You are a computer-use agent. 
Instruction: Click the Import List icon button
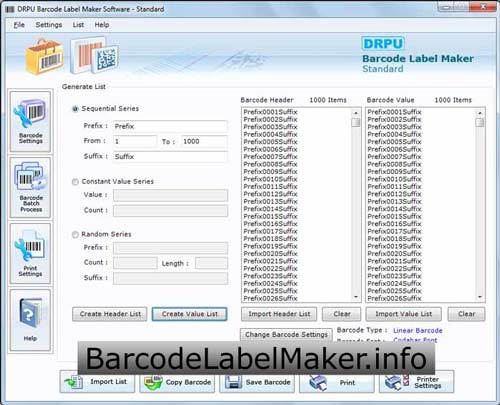(97, 382)
